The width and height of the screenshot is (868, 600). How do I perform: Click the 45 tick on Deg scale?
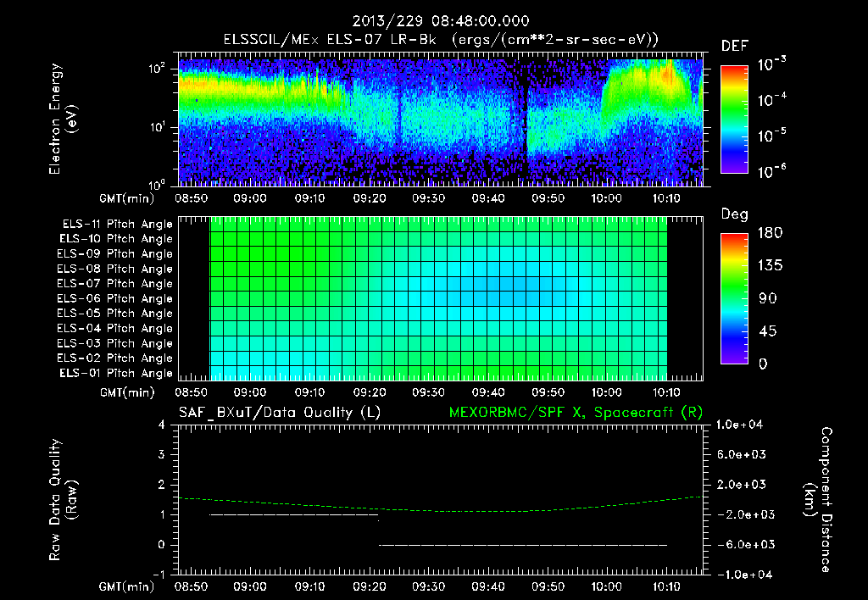pos(768,331)
